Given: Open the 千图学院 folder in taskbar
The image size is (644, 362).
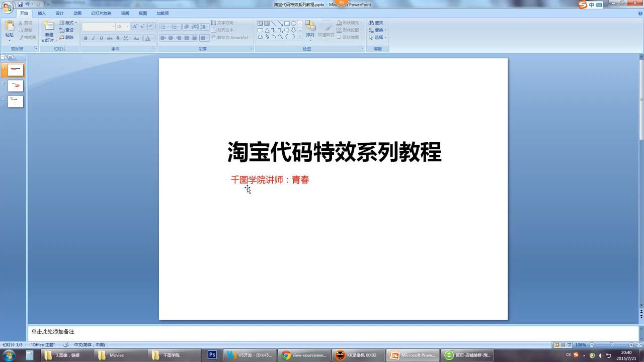Looking at the screenshot, I should [x=175, y=355].
